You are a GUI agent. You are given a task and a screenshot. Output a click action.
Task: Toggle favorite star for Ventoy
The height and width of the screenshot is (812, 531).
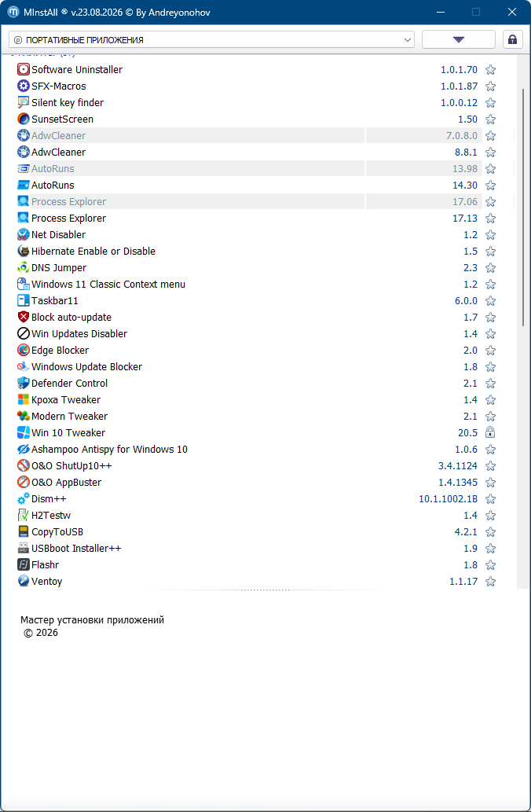(x=491, y=581)
